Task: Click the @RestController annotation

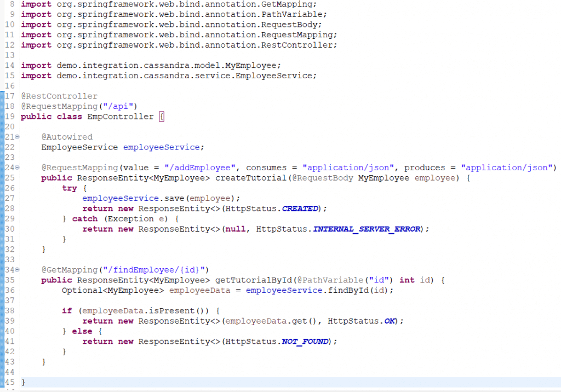Action: click(59, 96)
